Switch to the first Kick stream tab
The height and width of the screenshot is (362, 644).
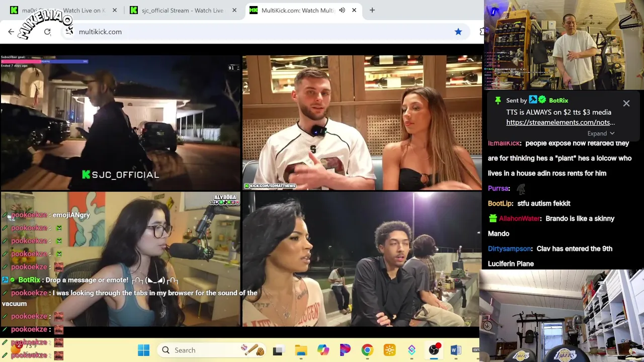[63, 10]
